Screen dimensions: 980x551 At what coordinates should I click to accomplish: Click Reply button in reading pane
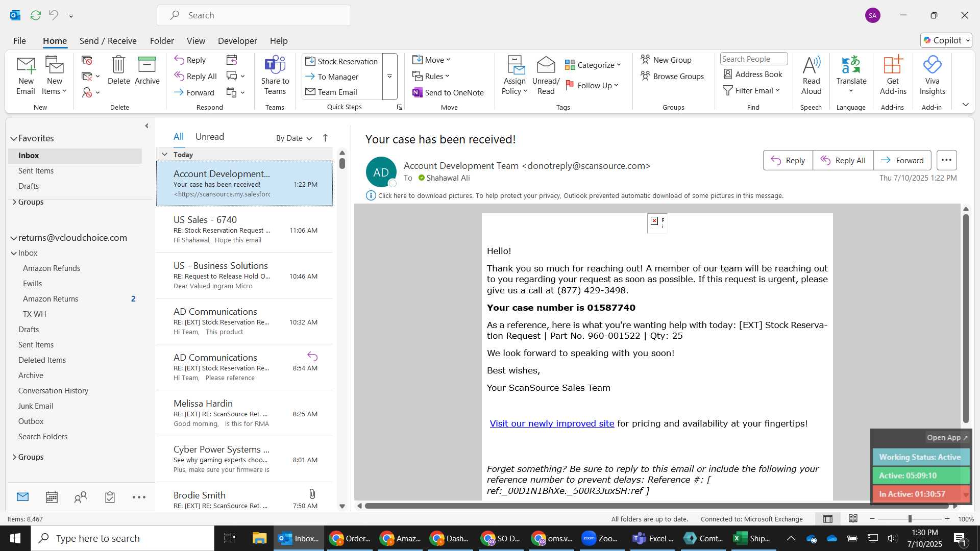point(788,160)
